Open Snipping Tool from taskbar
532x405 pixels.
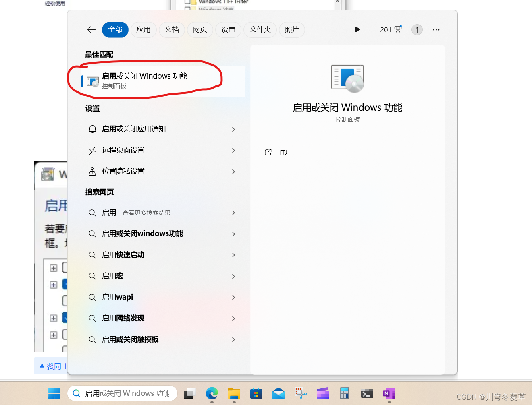301,393
